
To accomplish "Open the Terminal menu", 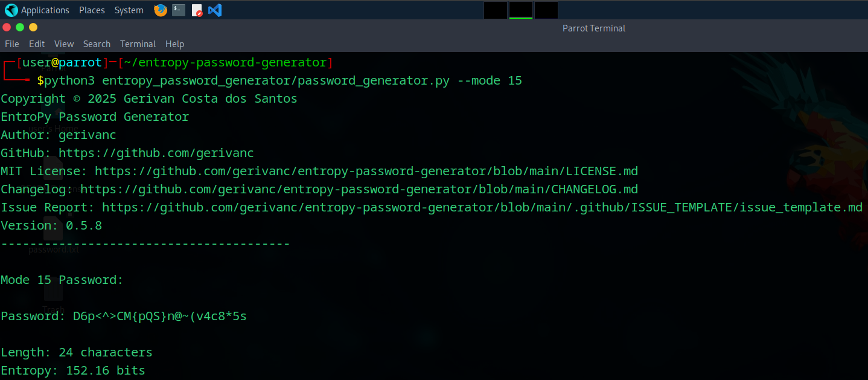I will [x=138, y=43].
